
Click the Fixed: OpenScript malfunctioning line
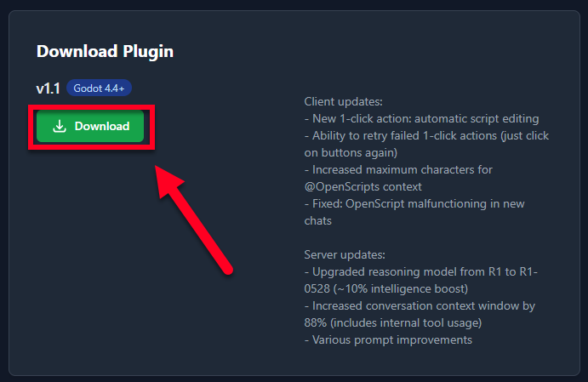[414, 203]
